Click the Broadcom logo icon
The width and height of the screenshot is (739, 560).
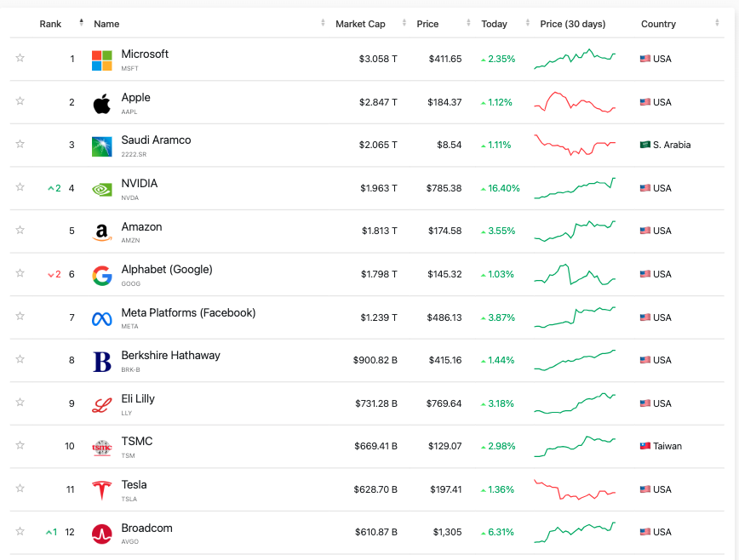[102, 534]
